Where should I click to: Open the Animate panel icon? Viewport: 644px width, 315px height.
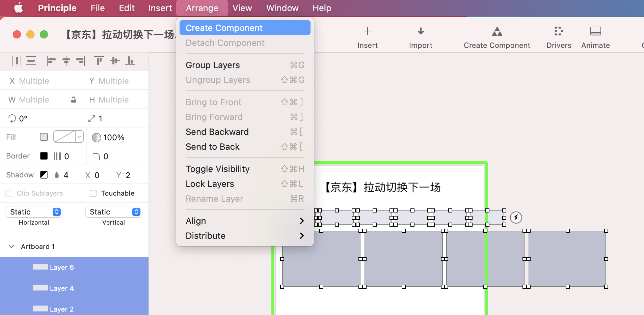point(595,31)
